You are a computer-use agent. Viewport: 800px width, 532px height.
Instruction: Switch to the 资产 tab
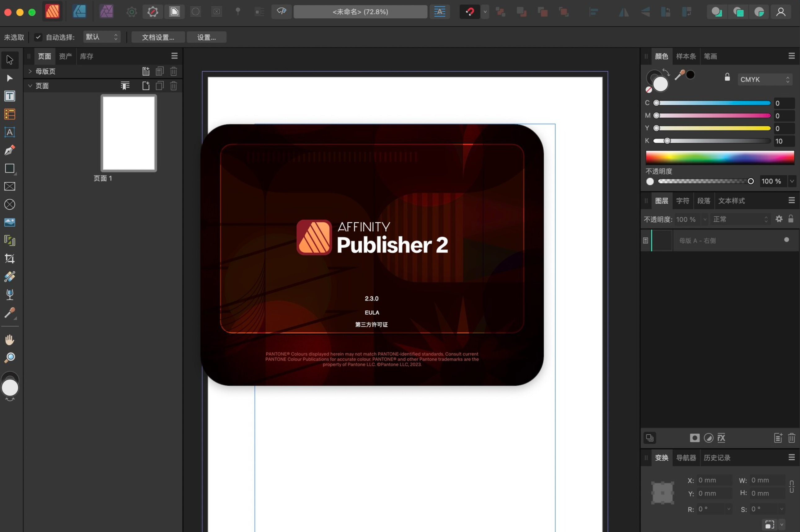(x=65, y=56)
